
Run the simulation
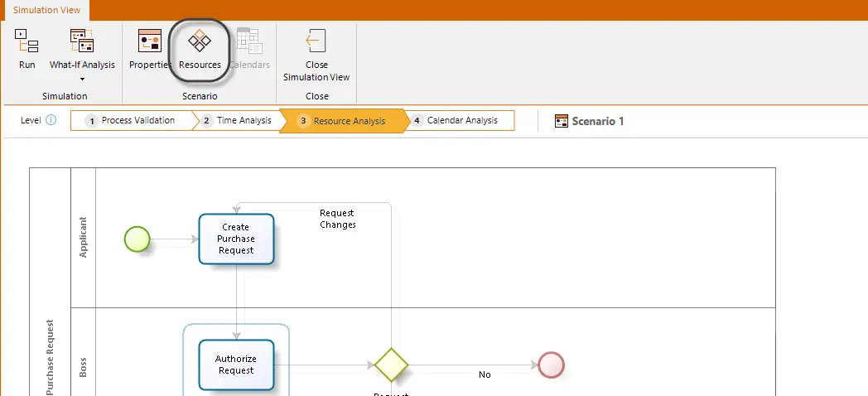point(27,50)
